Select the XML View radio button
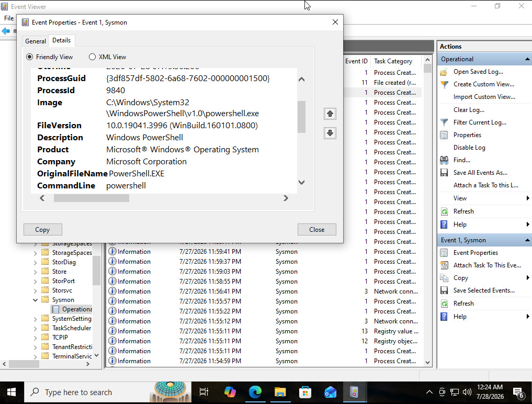Image resolution: width=532 pixels, height=404 pixels. pos(92,57)
